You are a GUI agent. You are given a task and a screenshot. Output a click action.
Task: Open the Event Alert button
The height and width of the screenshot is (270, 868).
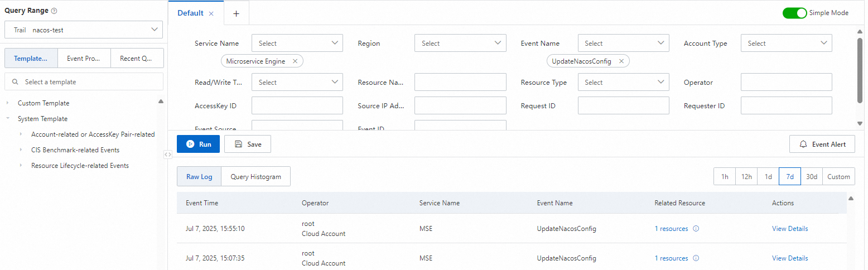point(822,144)
